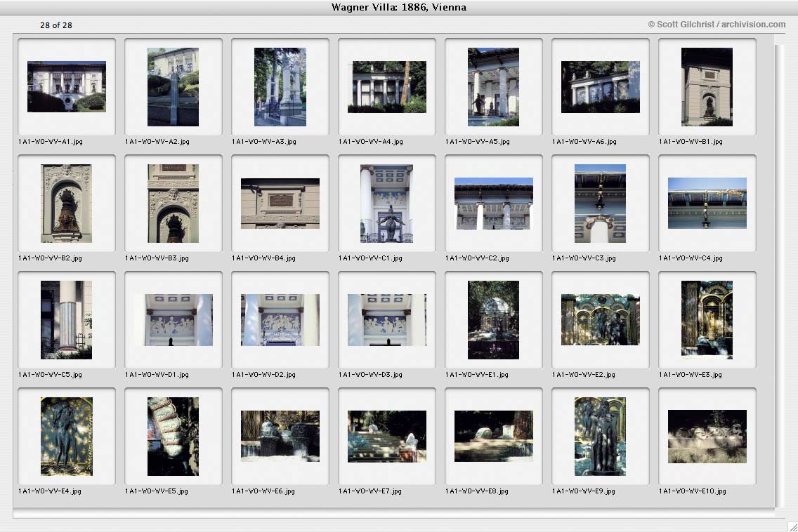Open column thumbnail 1A1-WO-WV-C5.jpg
The width and height of the screenshot is (798, 532).
pos(67,319)
